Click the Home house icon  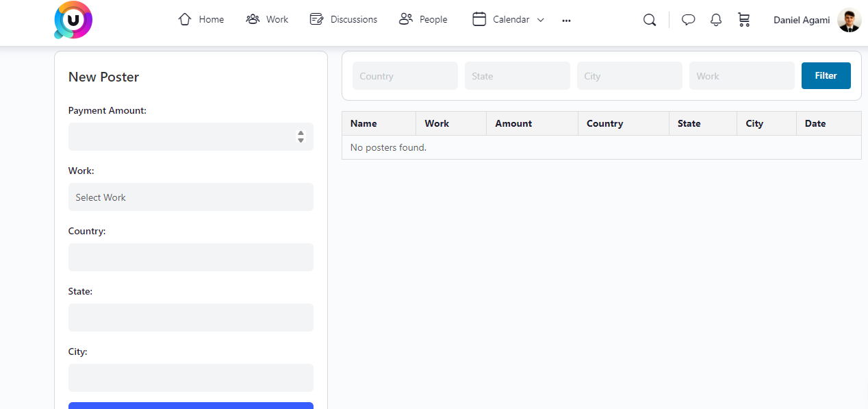[184, 19]
